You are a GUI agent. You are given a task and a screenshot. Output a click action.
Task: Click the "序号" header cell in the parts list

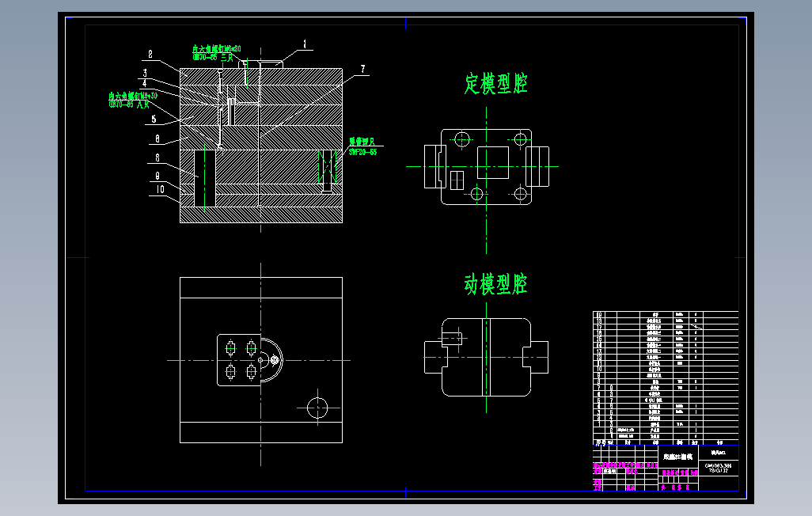pos(599,443)
